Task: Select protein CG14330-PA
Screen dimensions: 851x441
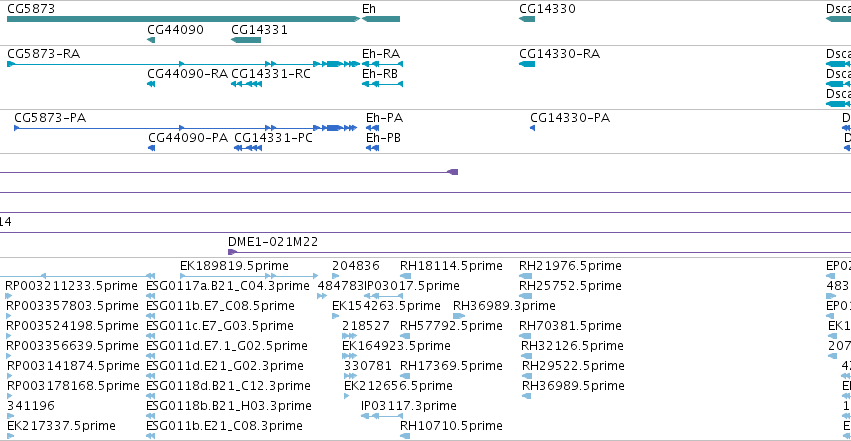Action: 570,118
